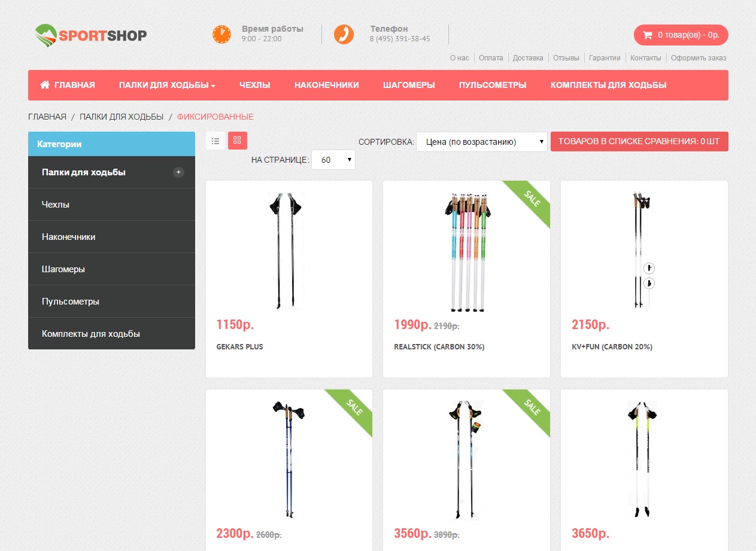Click the orange clock working-hours icon
756x551 pixels.
click(221, 34)
